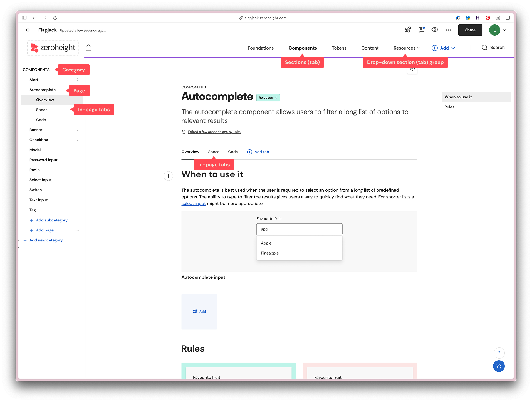Expand the Checkbox item chevron
Viewport: 532px width, 402px height.
tap(78, 140)
